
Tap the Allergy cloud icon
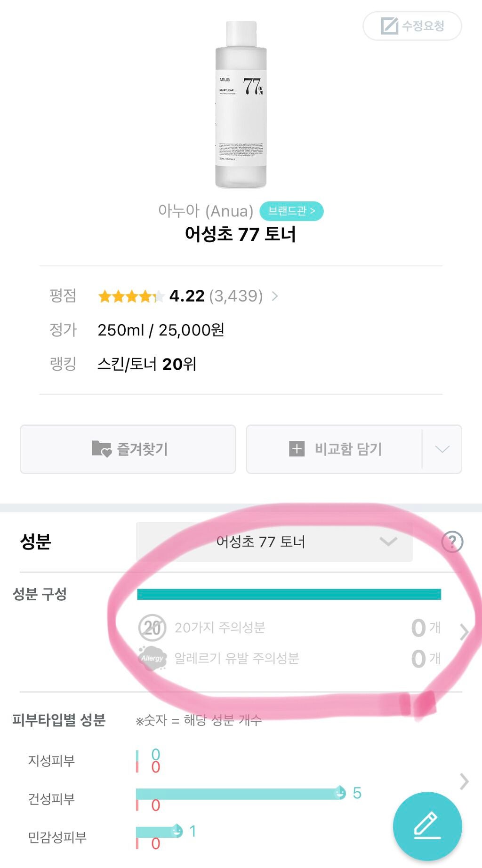coord(152,658)
